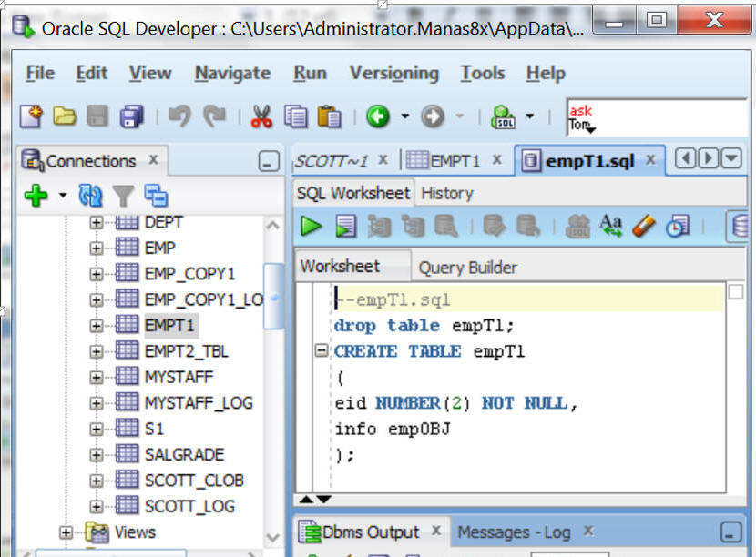
Task: Click the Save floppy disk icon
Action: tap(97, 116)
